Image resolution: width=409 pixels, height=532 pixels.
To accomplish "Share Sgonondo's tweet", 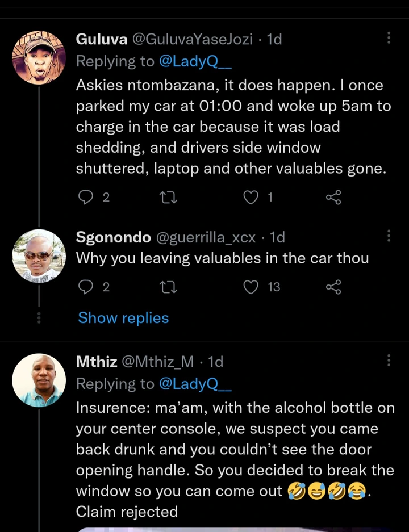I will pyautogui.click(x=333, y=287).
